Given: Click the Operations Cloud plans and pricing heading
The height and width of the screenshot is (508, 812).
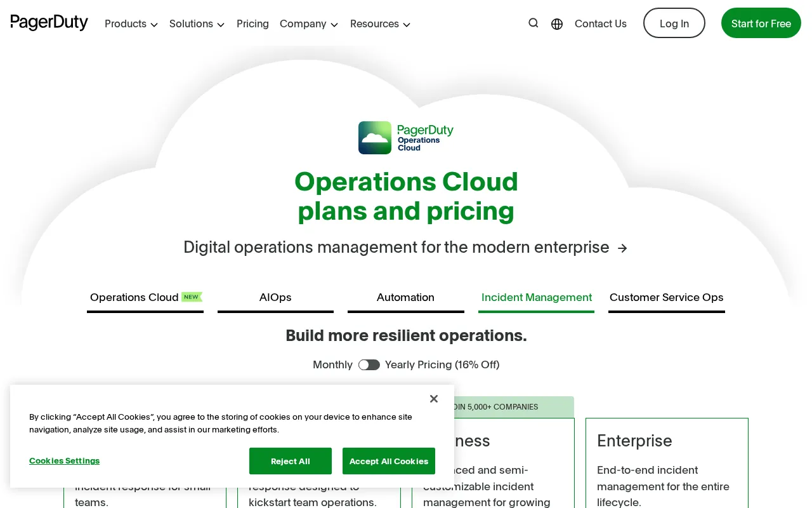Looking at the screenshot, I should 406,196.
